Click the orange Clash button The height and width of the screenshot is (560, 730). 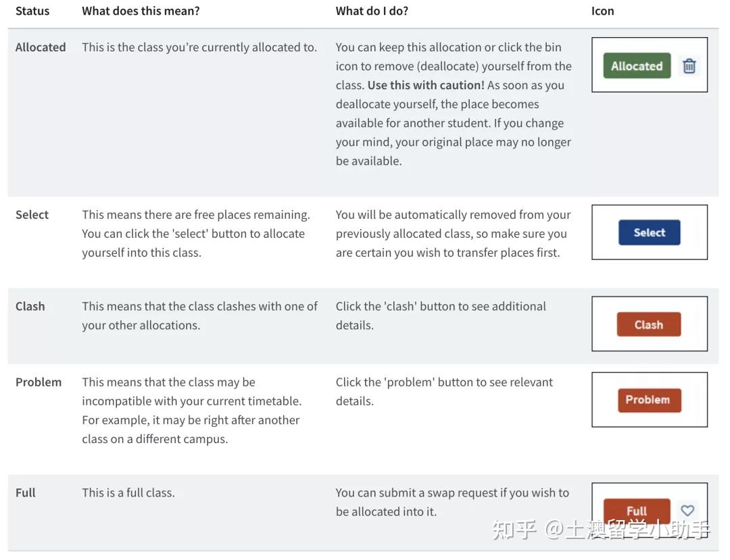click(648, 325)
